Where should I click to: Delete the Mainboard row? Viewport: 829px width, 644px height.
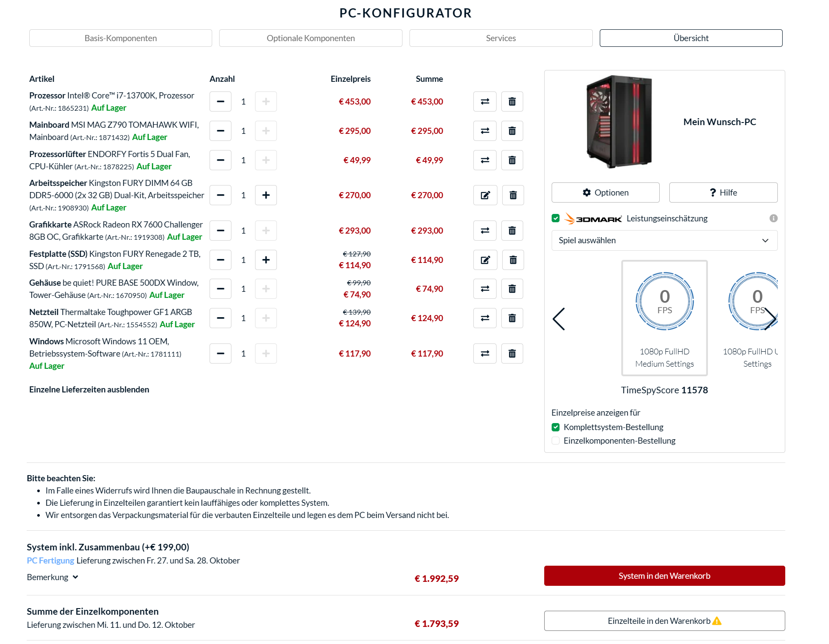click(x=512, y=131)
